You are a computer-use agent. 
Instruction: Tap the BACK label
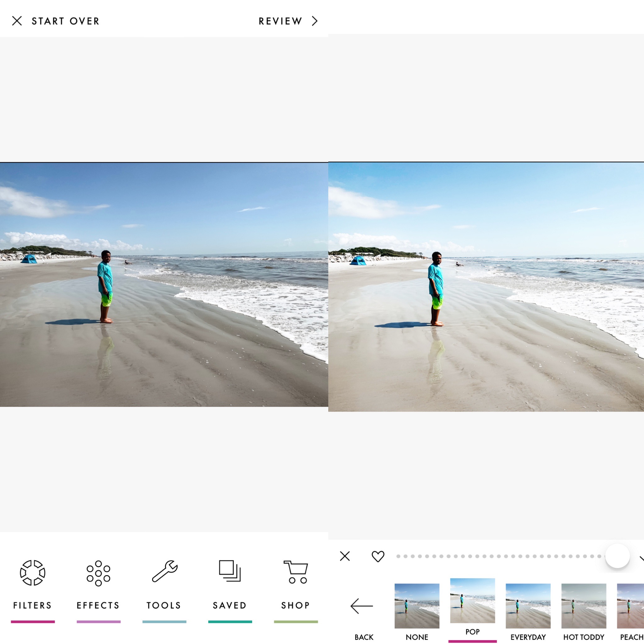pos(364,637)
